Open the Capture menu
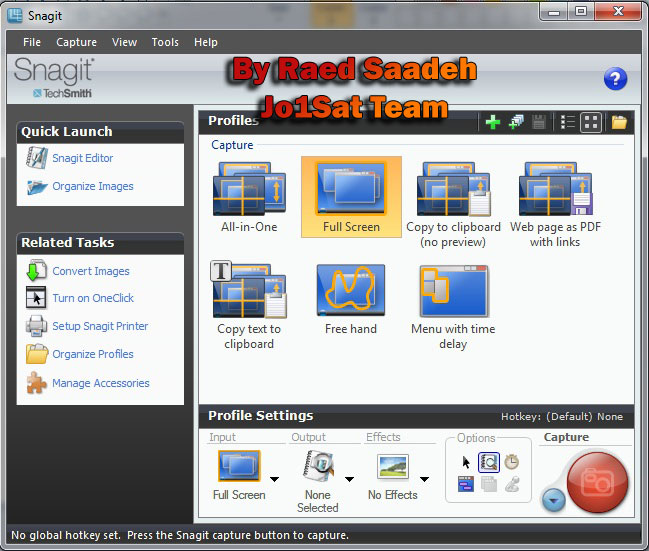Screen dimensions: 649x551 (76, 42)
